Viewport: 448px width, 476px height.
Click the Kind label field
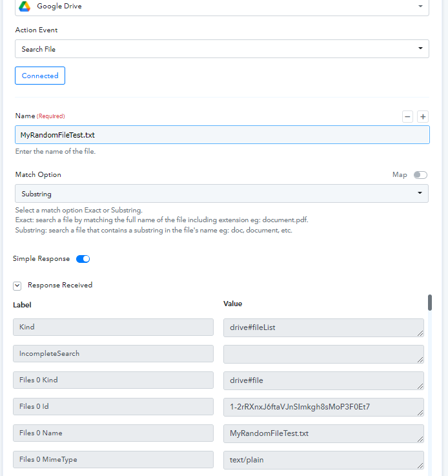tap(113, 327)
